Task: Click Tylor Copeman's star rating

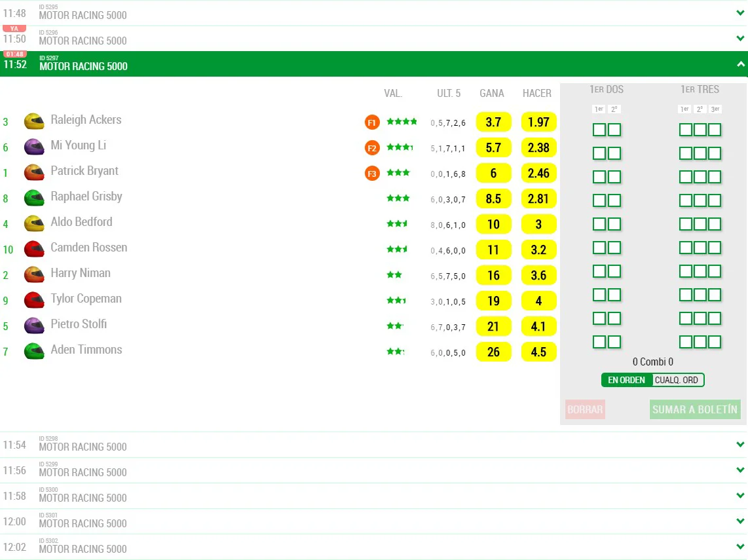Action: [396, 300]
